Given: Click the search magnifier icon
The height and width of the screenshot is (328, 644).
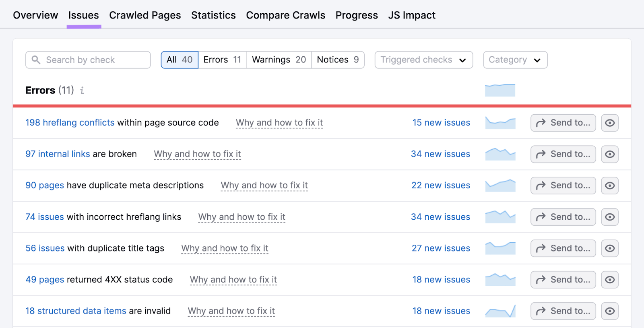Looking at the screenshot, I should tap(36, 60).
